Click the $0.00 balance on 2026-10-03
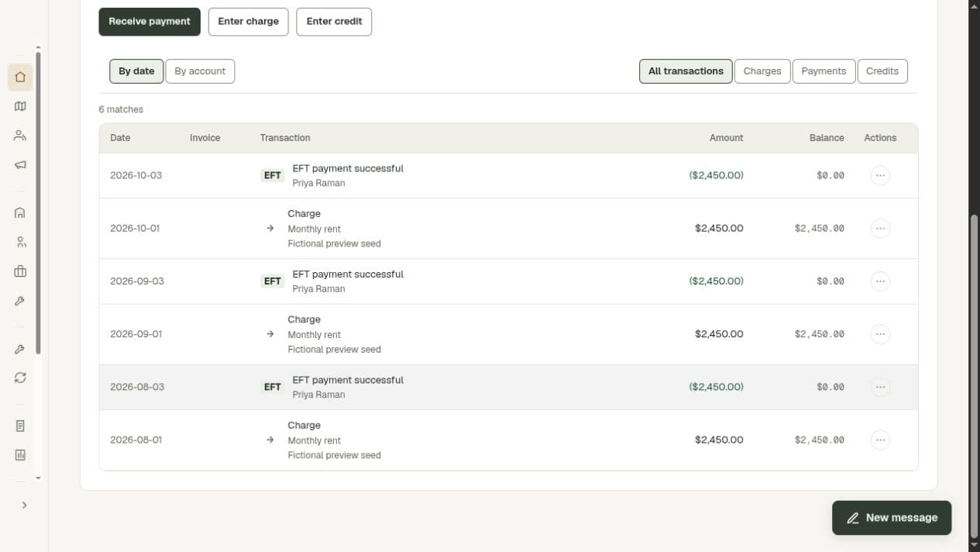 click(830, 175)
